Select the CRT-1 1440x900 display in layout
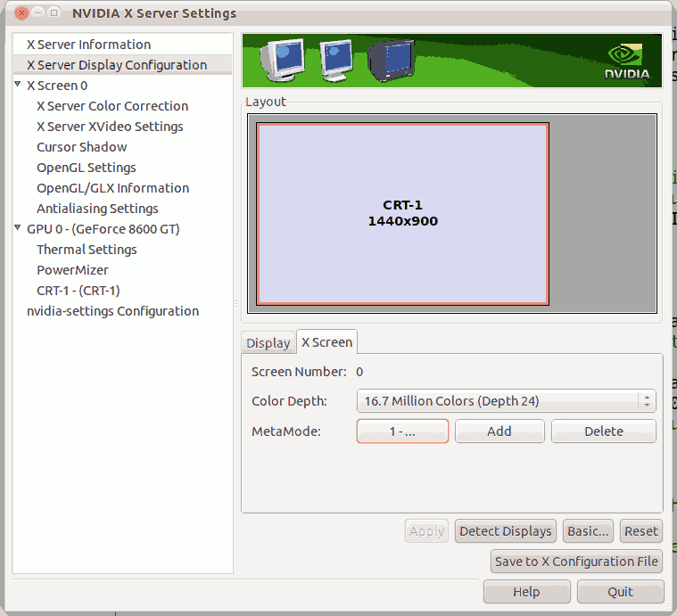The height and width of the screenshot is (616, 677). [402, 214]
